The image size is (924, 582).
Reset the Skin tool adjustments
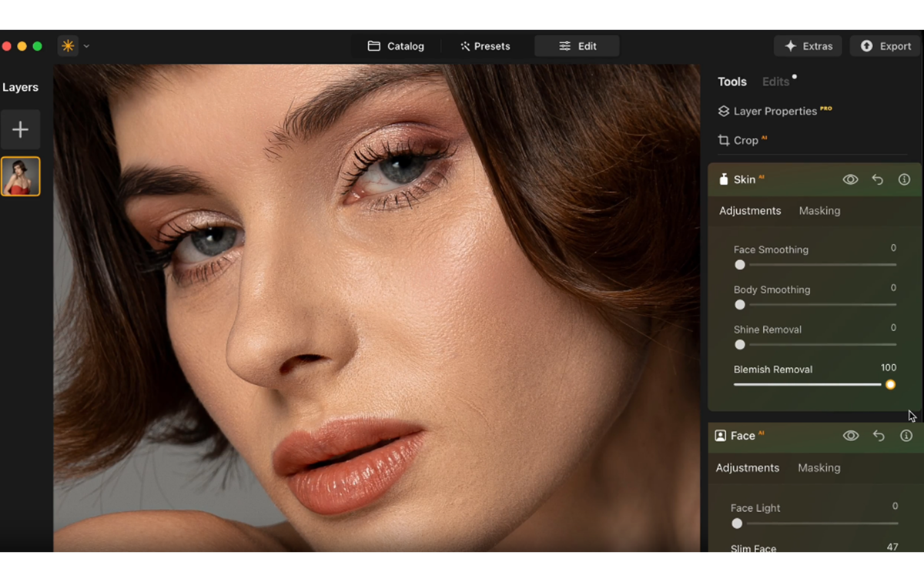[x=878, y=179]
